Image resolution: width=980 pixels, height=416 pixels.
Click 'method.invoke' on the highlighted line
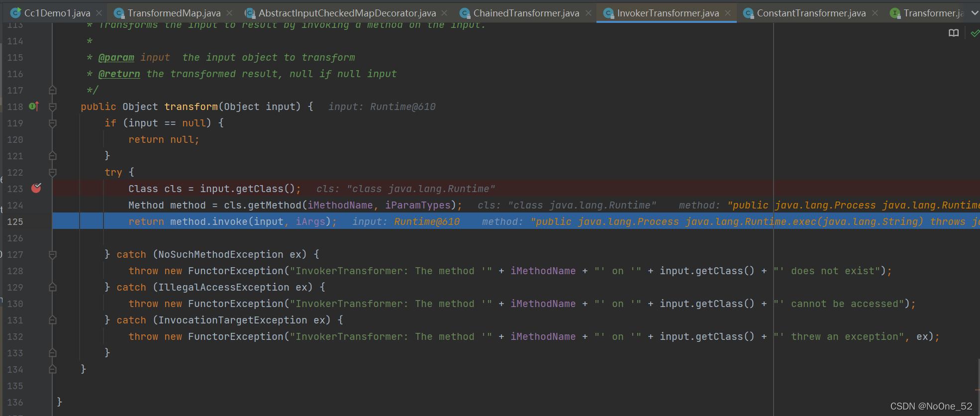pos(209,221)
